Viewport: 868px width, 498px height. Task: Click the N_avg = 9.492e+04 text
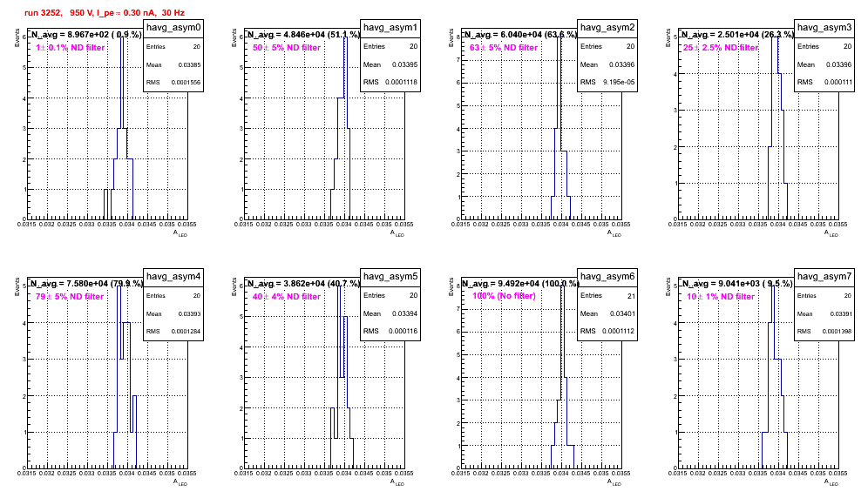(x=520, y=284)
